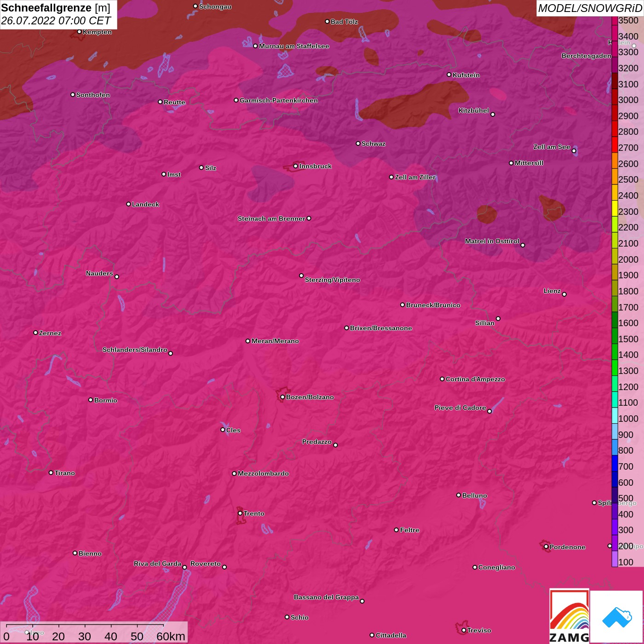Screen dimensions: 644x644
Task: Click the 26.07.2022 07:00 CET timestamp
Action: (56, 21)
